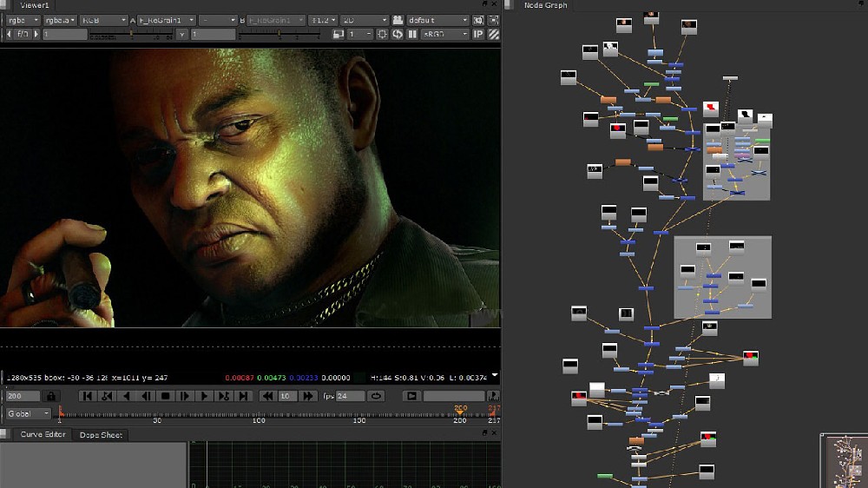Screen dimensions: 868x488
Task: Expand the A input F_ReGrain1 dropdown
Action: point(165,19)
